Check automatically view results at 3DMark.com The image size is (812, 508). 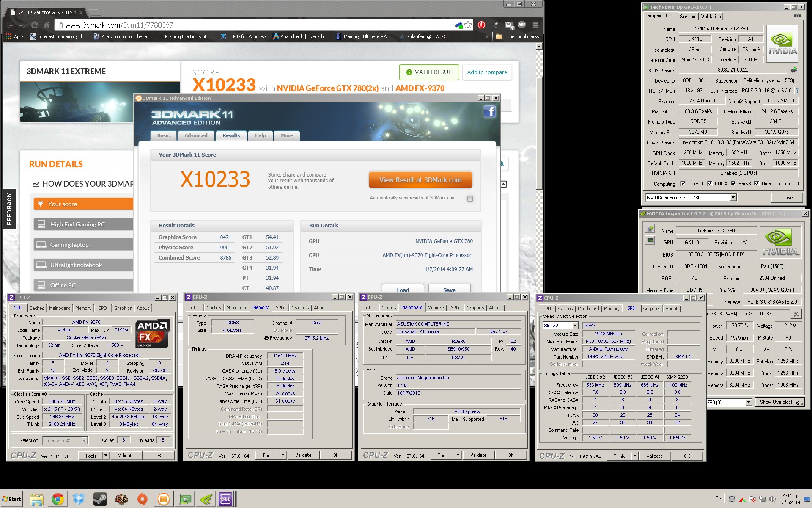point(470,199)
